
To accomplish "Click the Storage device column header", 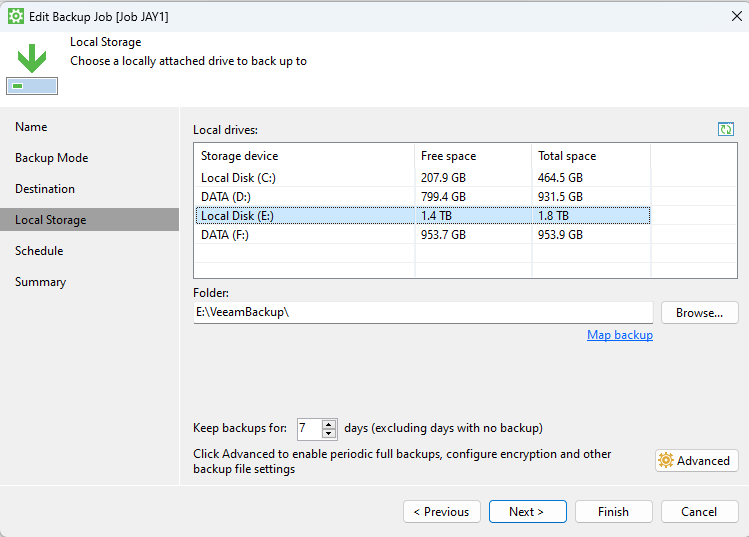I will coord(305,156).
